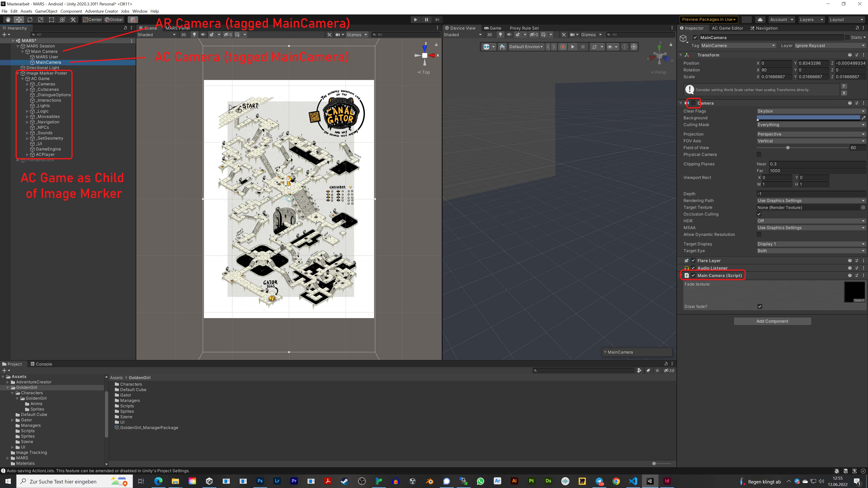Switch to the Navigation tab
Image resolution: width=868 pixels, height=488 pixels.
764,28
